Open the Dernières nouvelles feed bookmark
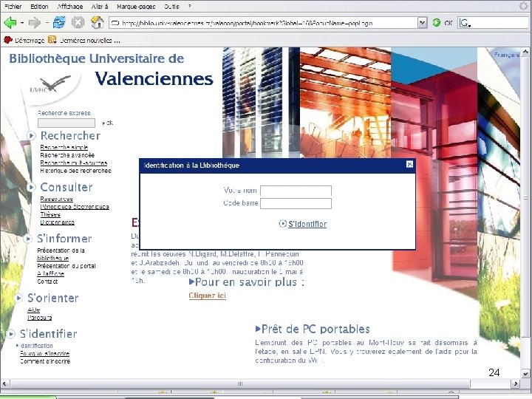This screenshot has width=532, height=399. pyautogui.click(x=83, y=40)
